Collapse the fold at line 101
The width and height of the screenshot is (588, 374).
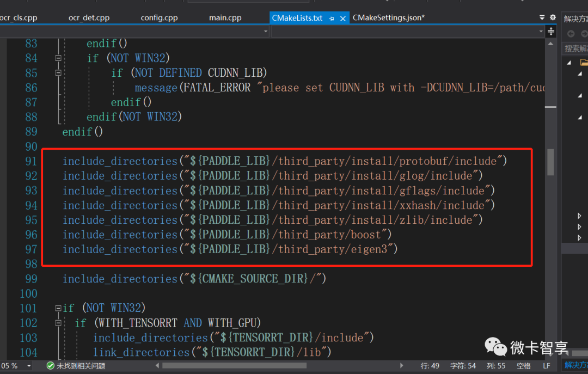[58, 308]
